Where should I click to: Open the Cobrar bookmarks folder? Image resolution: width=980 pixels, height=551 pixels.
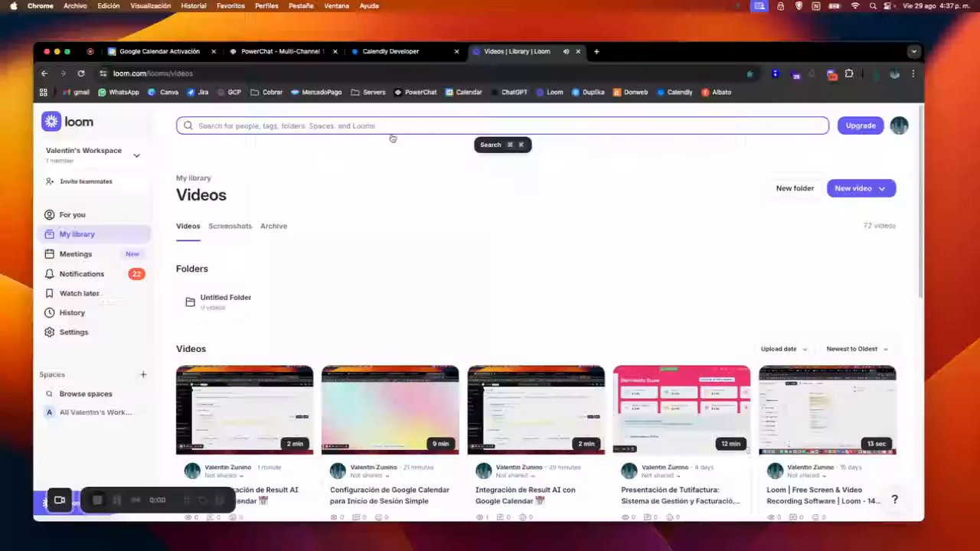point(266,92)
